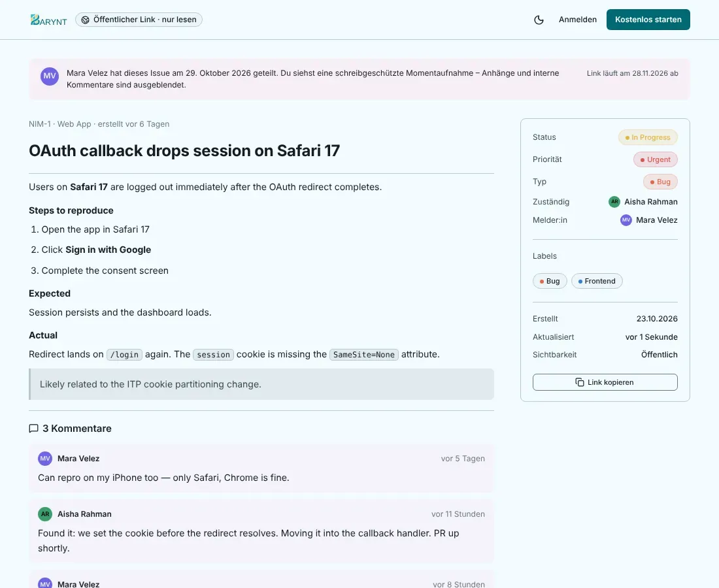Image resolution: width=719 pixels, height=588 pixels.
Task: Start free with Kostenlos starten button
Action: pyautogui.click(x=648, y=20)
